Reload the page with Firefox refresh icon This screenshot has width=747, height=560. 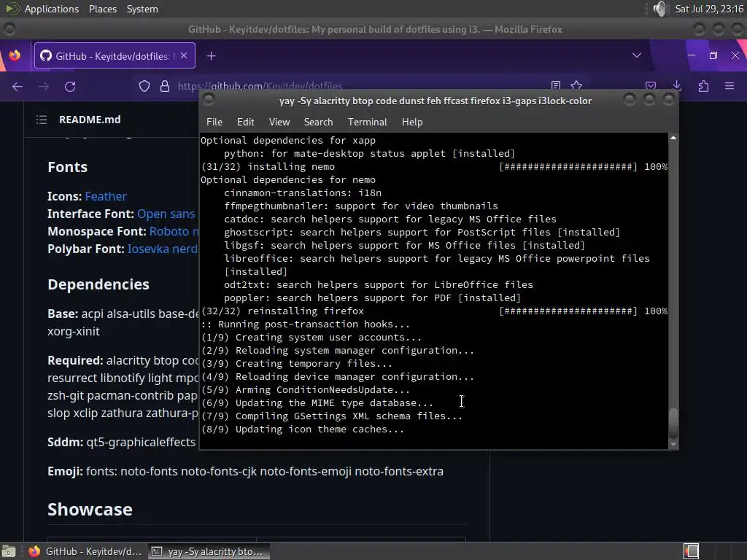click(70, 87)
